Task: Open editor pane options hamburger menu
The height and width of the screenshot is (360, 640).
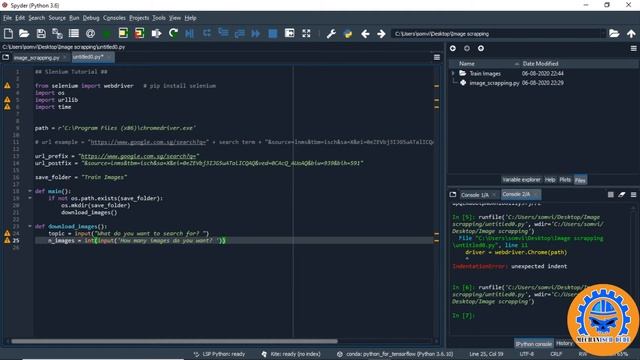Action: 437,57
